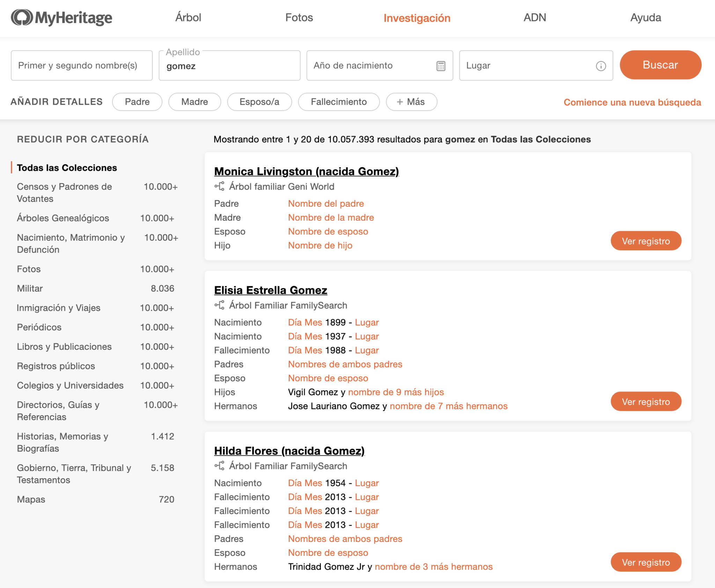Click the Más filter expander button
This screenshot has height=588, width=715.
[x=412, y=102]
